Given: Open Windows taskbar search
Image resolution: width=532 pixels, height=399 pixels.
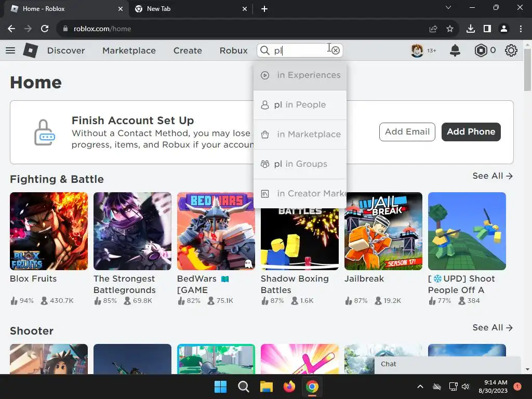Looking at the screenshot, I should pos(243,387).
